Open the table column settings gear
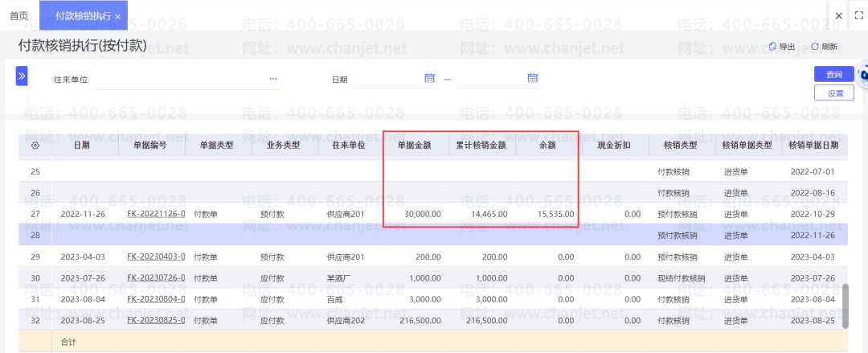 coord(35,146)
